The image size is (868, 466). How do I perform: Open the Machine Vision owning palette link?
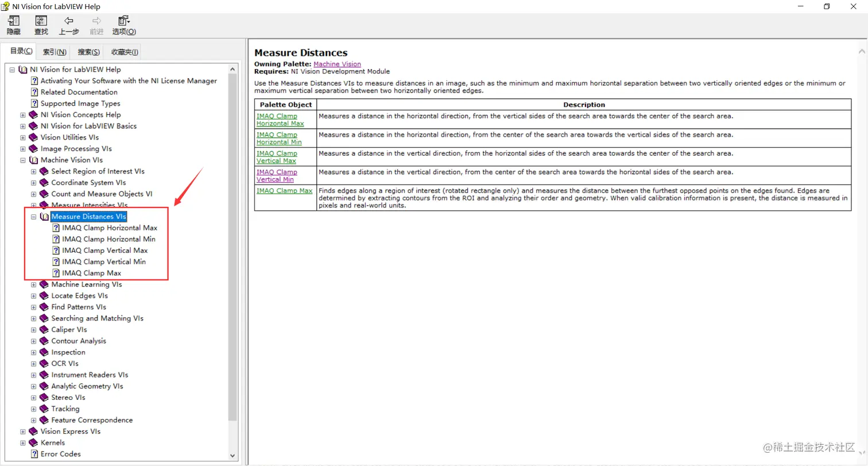(337, 64)
